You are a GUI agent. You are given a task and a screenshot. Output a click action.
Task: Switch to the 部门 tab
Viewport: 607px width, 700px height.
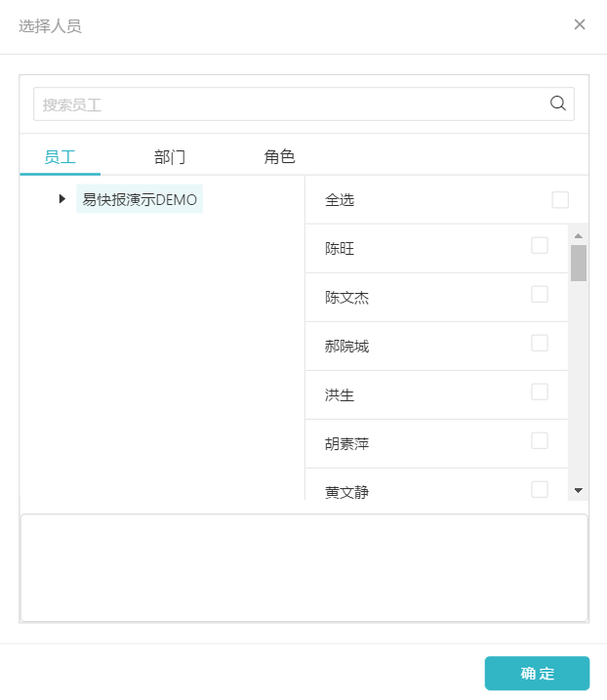[x=170, y=157]
